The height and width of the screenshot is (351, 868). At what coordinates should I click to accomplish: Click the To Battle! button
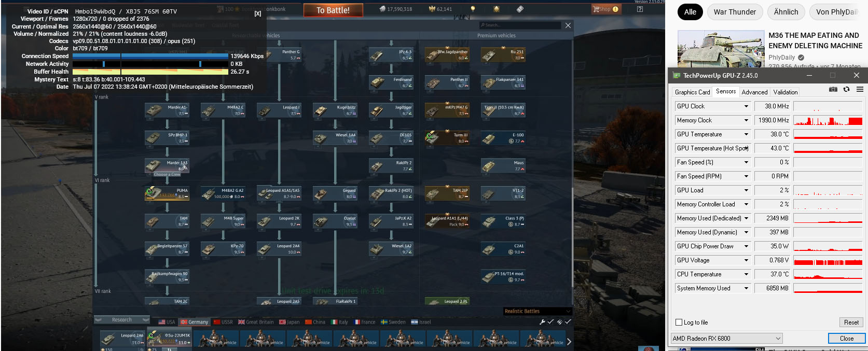tap(333, 10)
